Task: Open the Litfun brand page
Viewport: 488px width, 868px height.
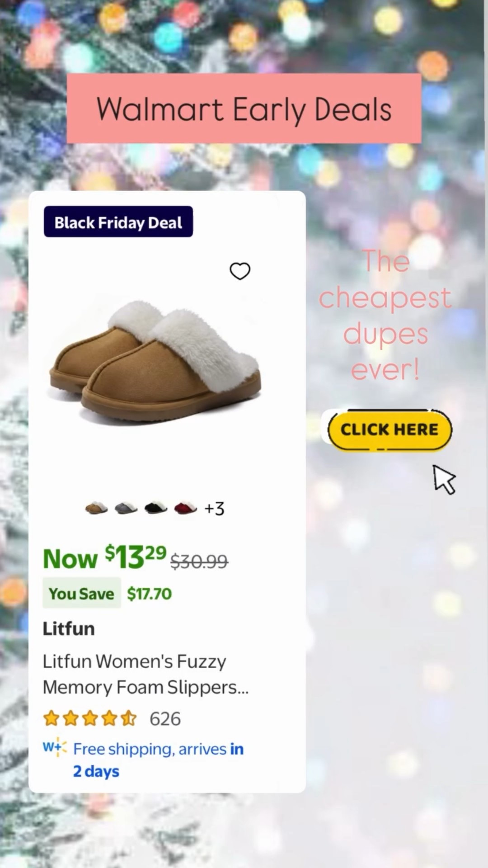Action: click(69, 628)
